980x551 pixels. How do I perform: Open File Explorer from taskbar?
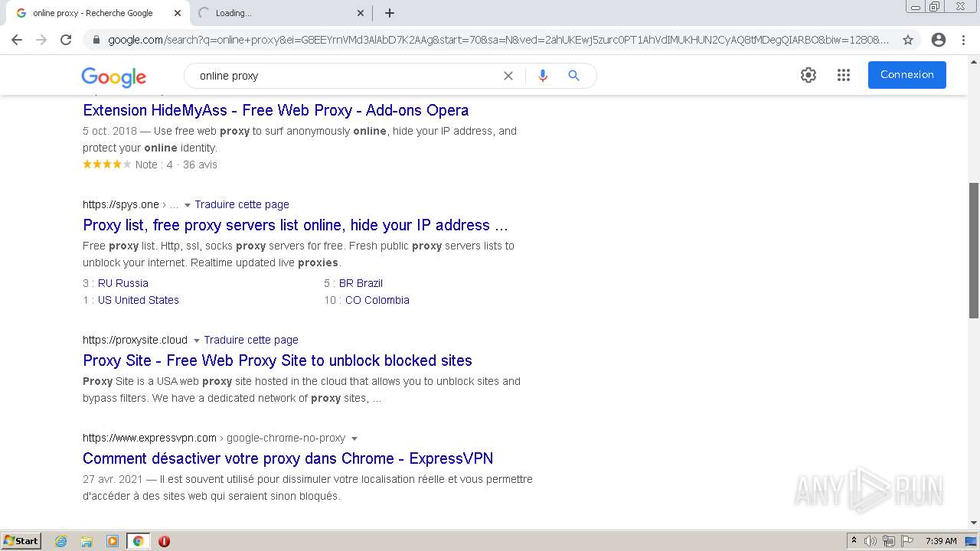point(87,541)
